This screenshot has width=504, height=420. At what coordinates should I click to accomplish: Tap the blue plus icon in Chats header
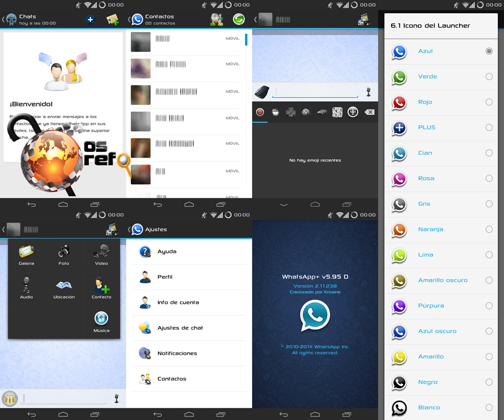(90, 20)
